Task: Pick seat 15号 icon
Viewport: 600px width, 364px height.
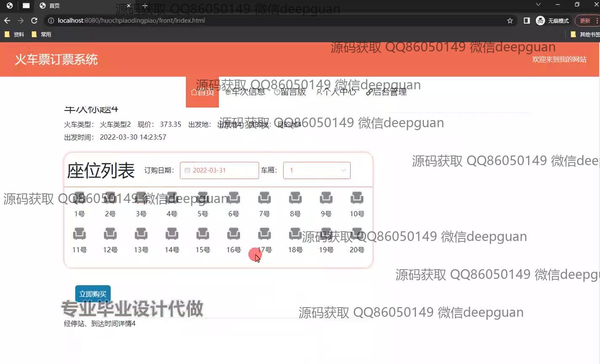Action: [x=203, y=234]
